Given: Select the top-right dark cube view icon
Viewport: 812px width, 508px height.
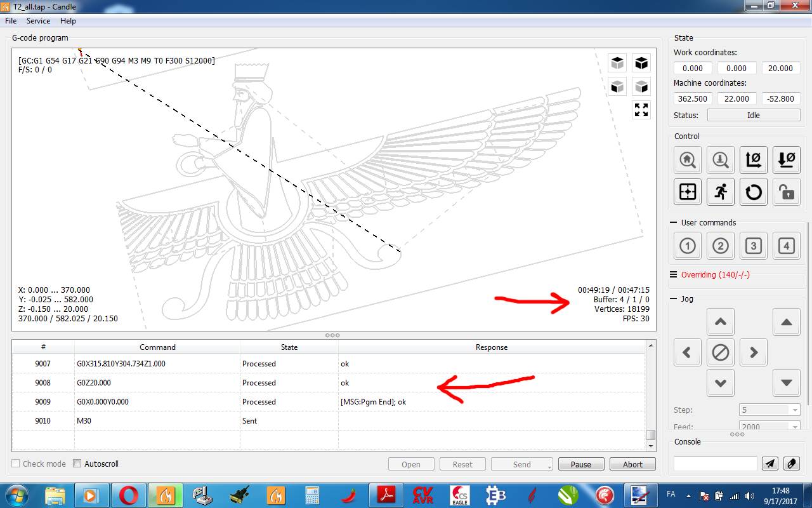Looking at the screenshot, I should [641, 63].
